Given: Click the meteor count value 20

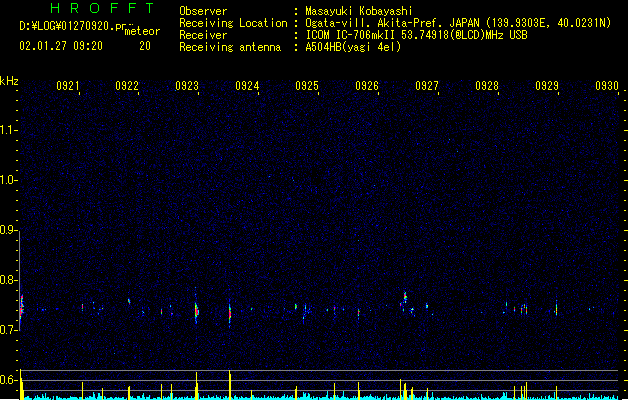Looking at the screenshot, I should tap(145, 46).
